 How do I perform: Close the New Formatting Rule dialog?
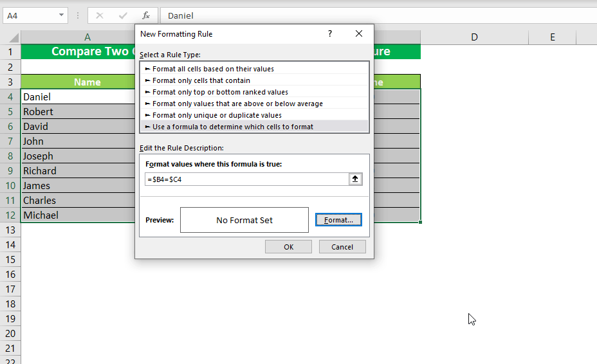(x=359, y=33)
